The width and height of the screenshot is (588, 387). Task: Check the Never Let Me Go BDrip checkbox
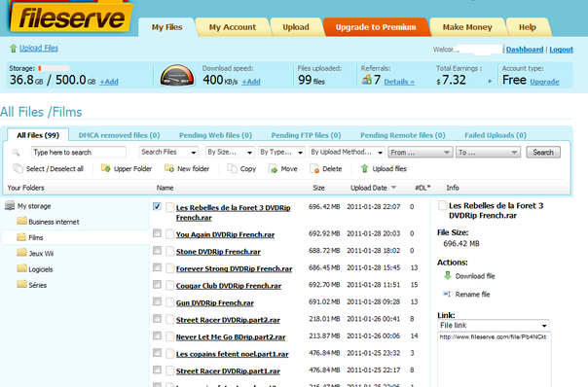click(x=157, y=335)
